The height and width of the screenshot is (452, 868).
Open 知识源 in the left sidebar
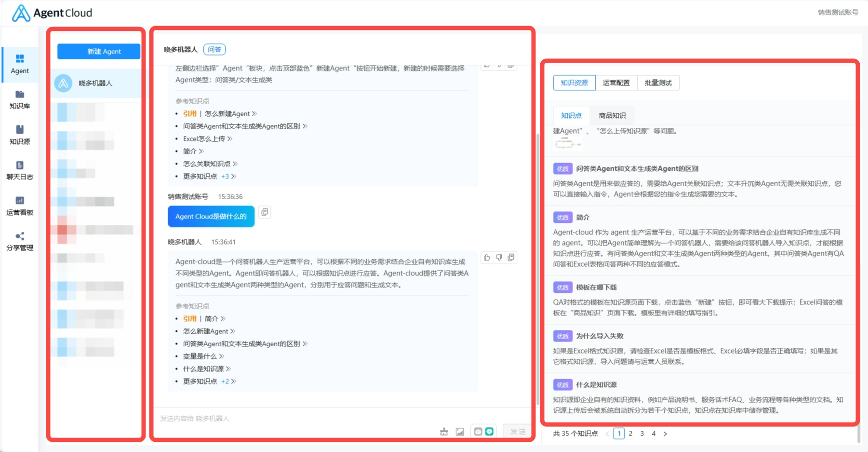point(20,135)
